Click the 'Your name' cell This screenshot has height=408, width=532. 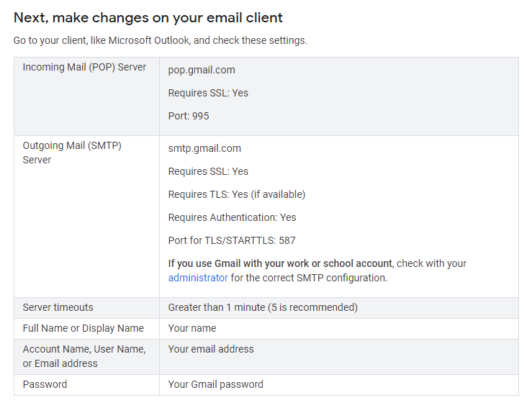(192, 328)
